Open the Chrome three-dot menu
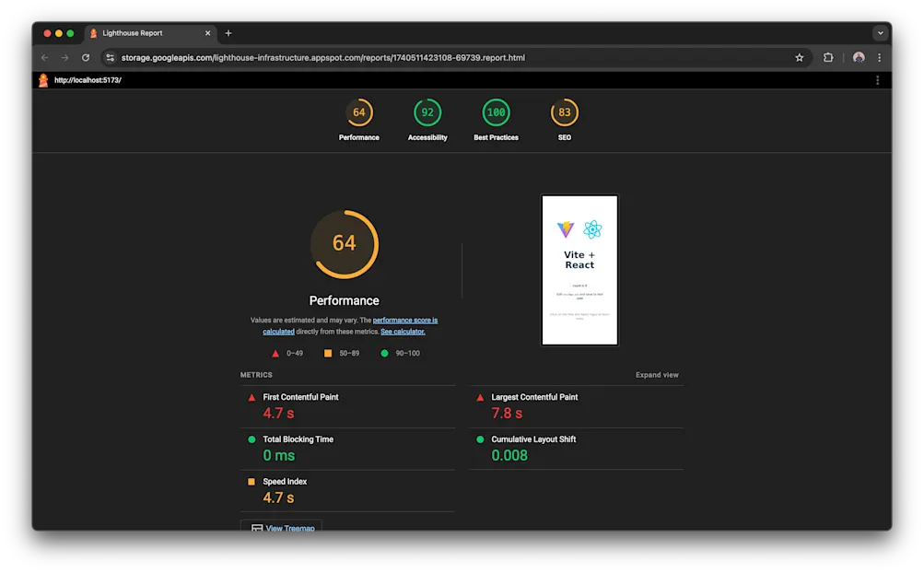Image resolution: width=924 pixels, height=573 pixels. click(879, 58)
